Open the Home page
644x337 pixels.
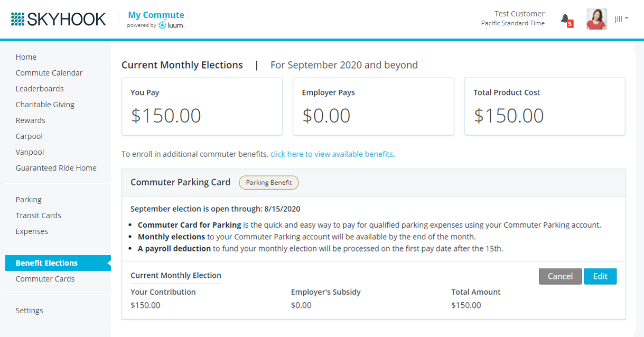tap(26, 57)
